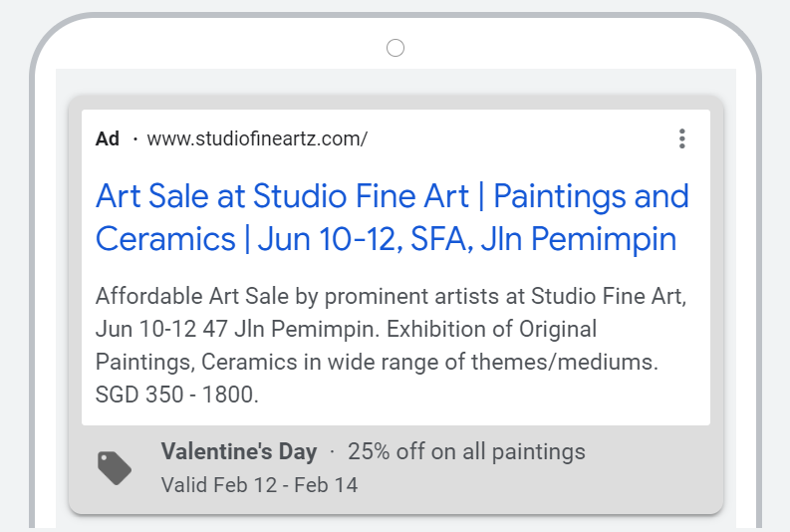Image resolution: width=790 pixels, height=532 pixels.
Task: Click "Jun 10-12, SFA, Jln Pemimpin" headline part
Action: pos(467,240)
